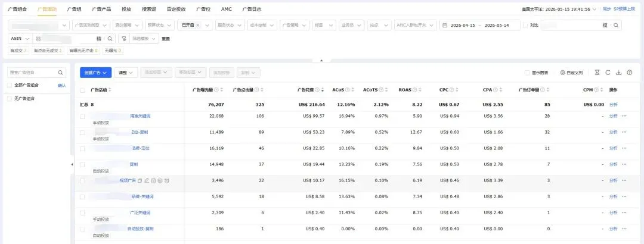Open help via the question mark toolbar icon
The height and width of the screenshot is (244, 644).
[629, 73]
